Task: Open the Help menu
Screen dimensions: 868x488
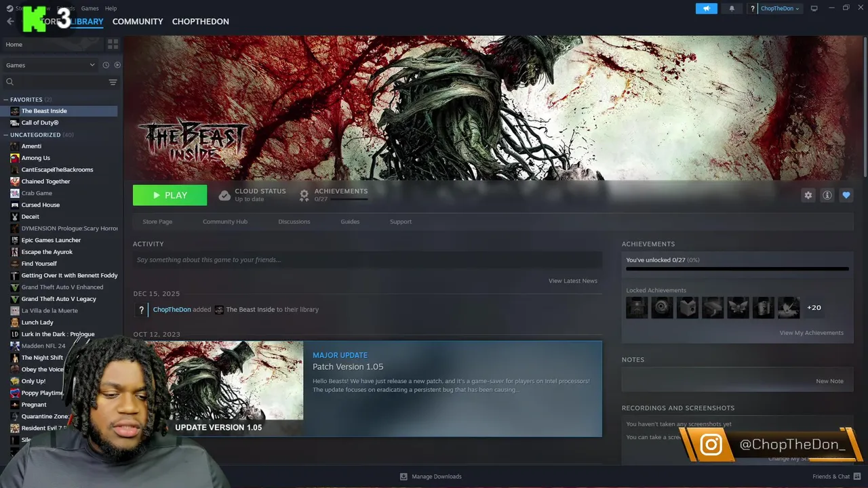Action: pos(111,8)
